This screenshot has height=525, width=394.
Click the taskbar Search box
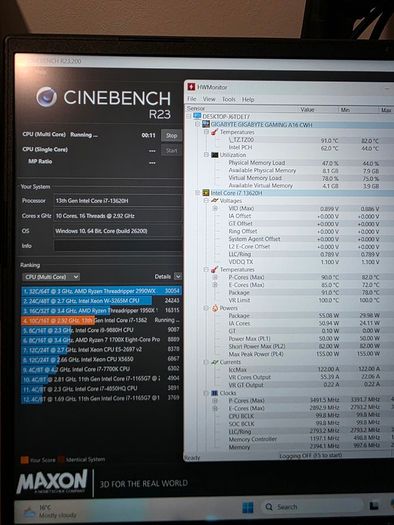312,507
